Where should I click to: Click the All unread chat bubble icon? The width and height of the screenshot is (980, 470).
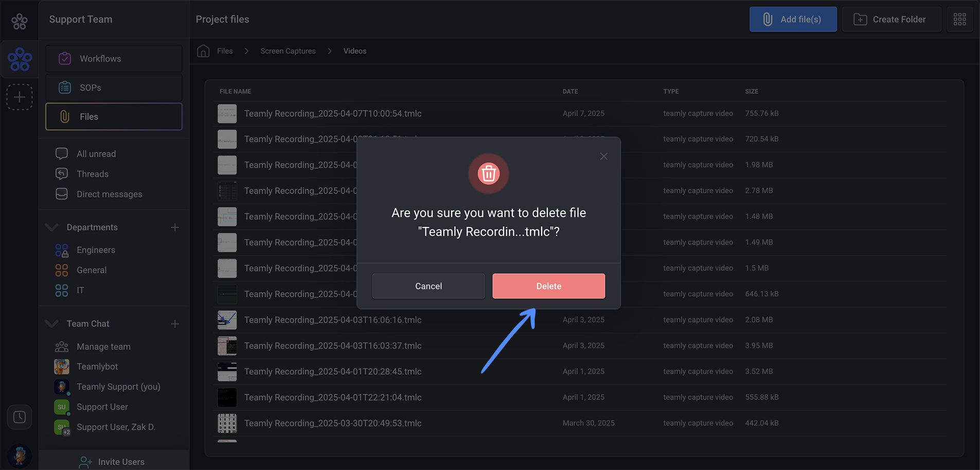pyautogui.click(x=62, y=153)
